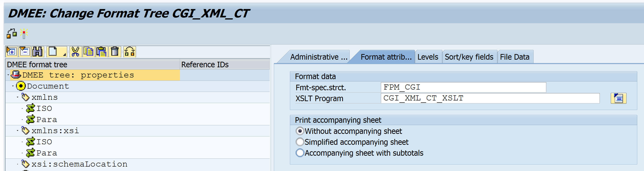The width and height of the screenshot is (644, 171).
Task: Select the xsi:schemaLocation tree node
Action: [79, 164]
